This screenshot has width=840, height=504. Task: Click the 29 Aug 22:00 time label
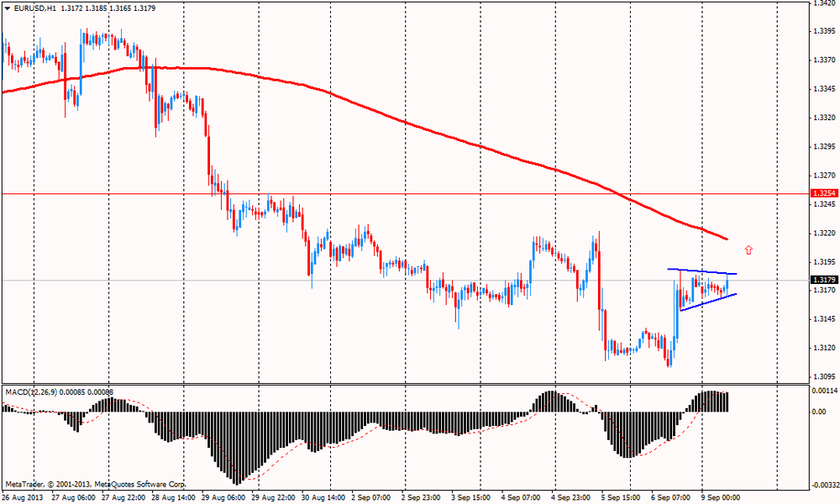click(273, 497)
